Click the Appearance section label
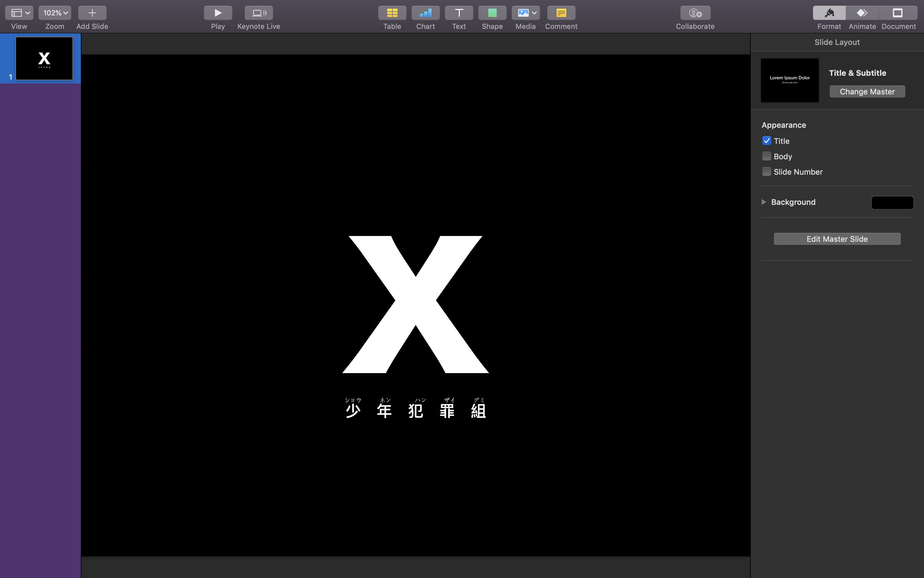 [783, 125]
